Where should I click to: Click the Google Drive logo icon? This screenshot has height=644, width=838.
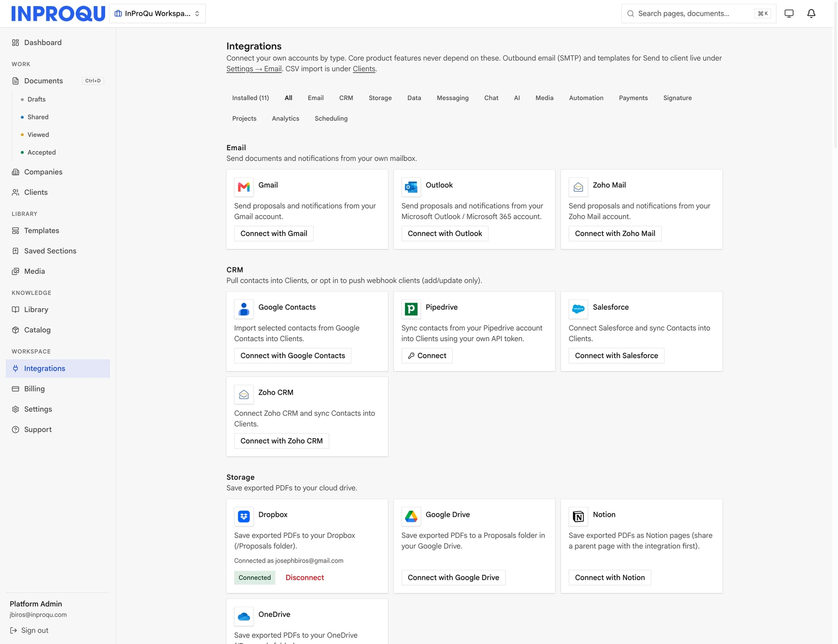411,516
